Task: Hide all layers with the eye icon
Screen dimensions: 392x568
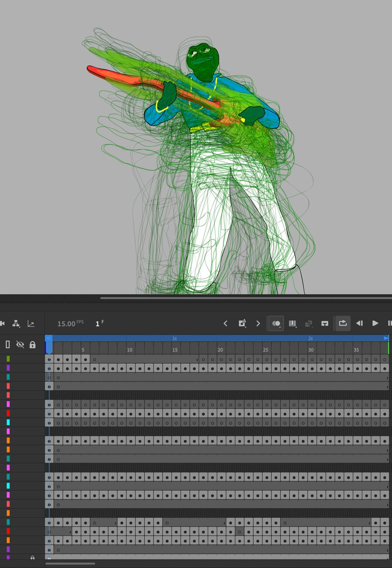Action: point(20,345)
